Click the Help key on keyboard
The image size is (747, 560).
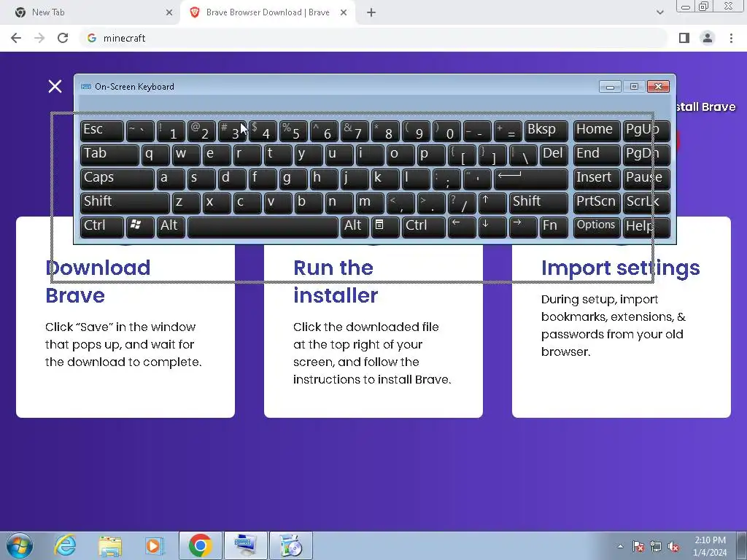[x=646, y=226]
